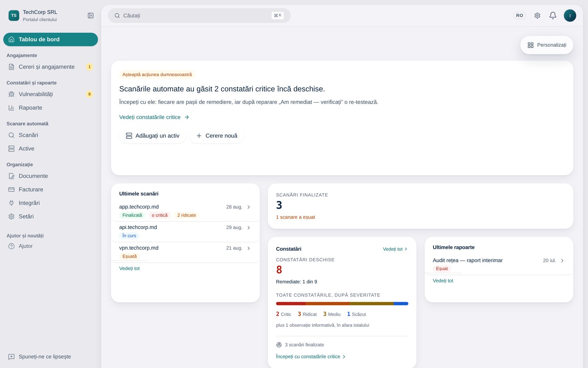
Task: Open settings via the top bar gear icon
Action: [x=537, y=15]
